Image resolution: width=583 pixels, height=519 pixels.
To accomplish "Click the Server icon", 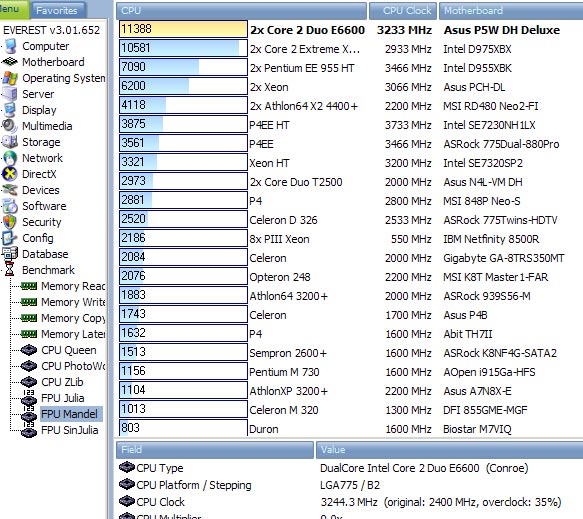I will point(10,94).
